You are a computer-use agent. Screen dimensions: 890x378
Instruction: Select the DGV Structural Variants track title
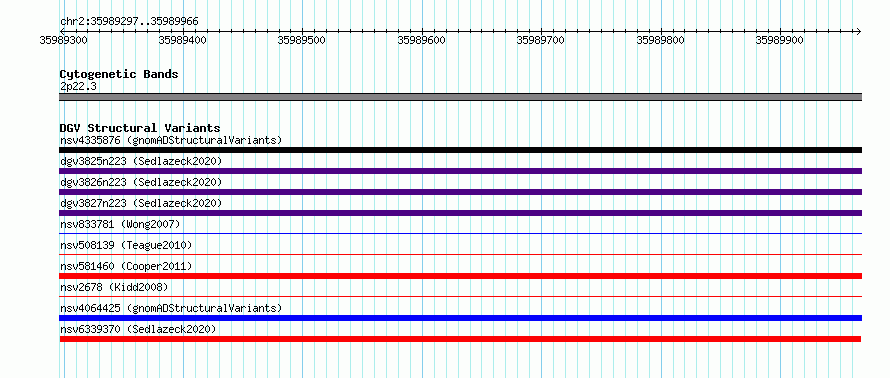coord(140,128)
